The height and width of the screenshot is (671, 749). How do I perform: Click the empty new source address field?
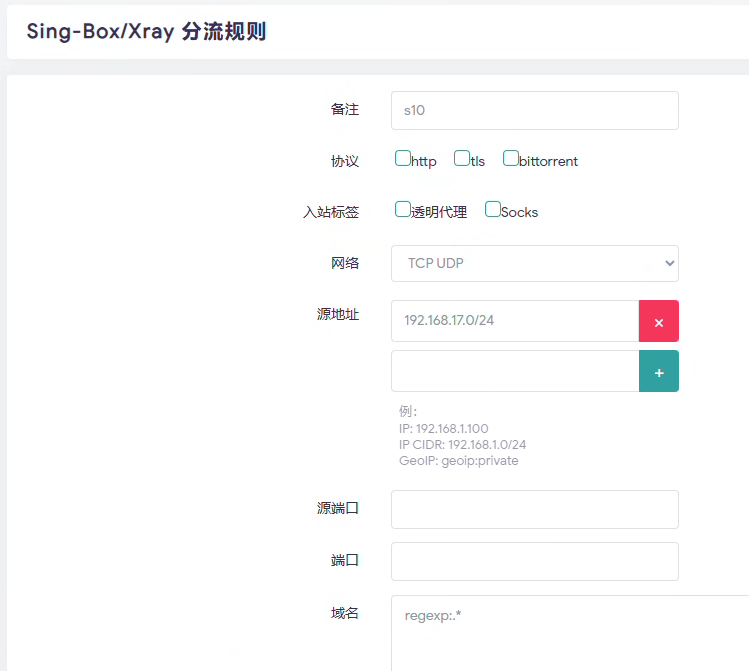[514, 372]
